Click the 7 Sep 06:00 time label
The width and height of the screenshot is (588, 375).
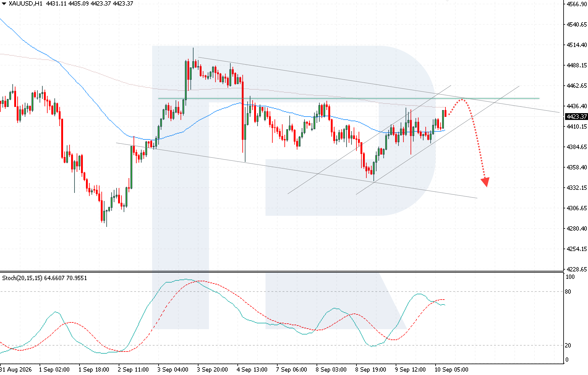[x=292, y=369]
